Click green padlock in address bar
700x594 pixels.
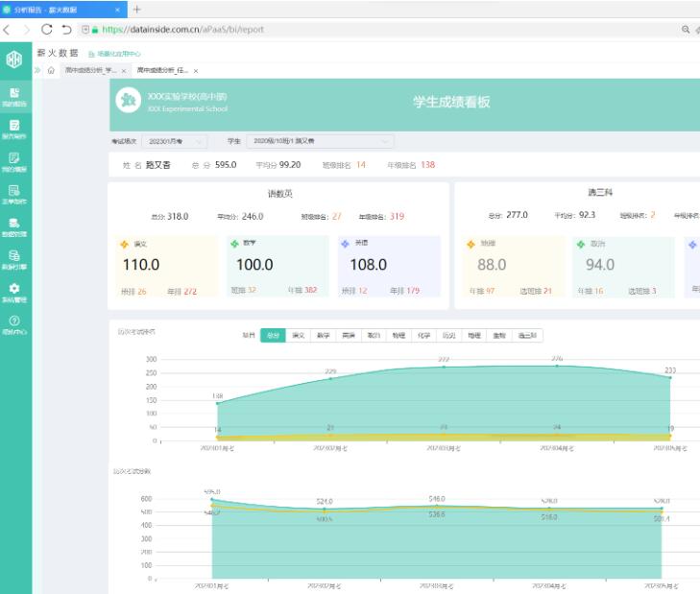[x=95, y=30]
